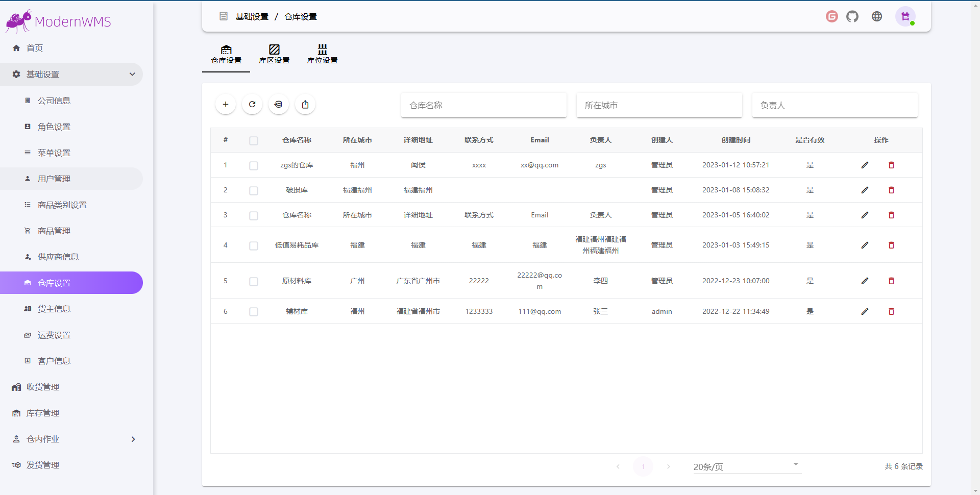The height and width of the screenshot is (495, 980).
Task: Click the refresh table icon
Action: tap(252, 105)
